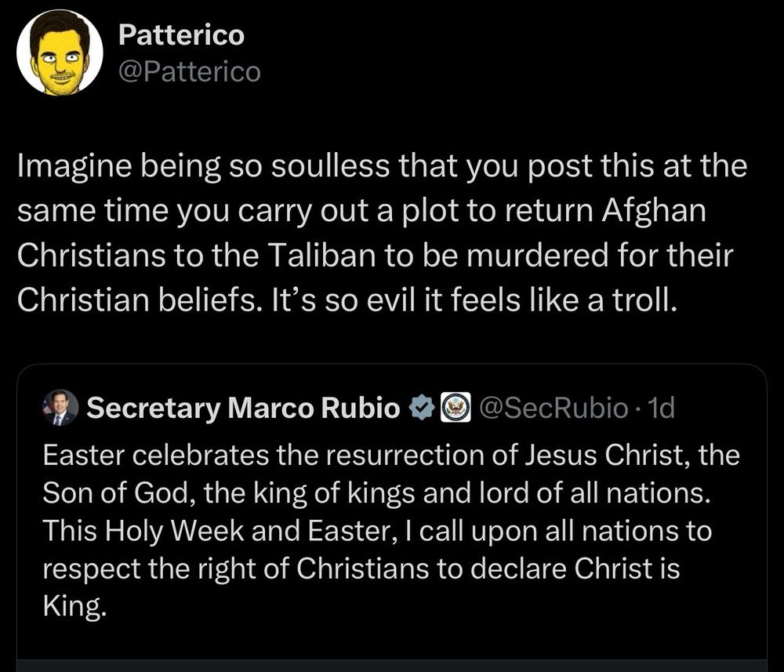Open the Patterico display name
Screen dimensions: 784x672
coord(180,35)
